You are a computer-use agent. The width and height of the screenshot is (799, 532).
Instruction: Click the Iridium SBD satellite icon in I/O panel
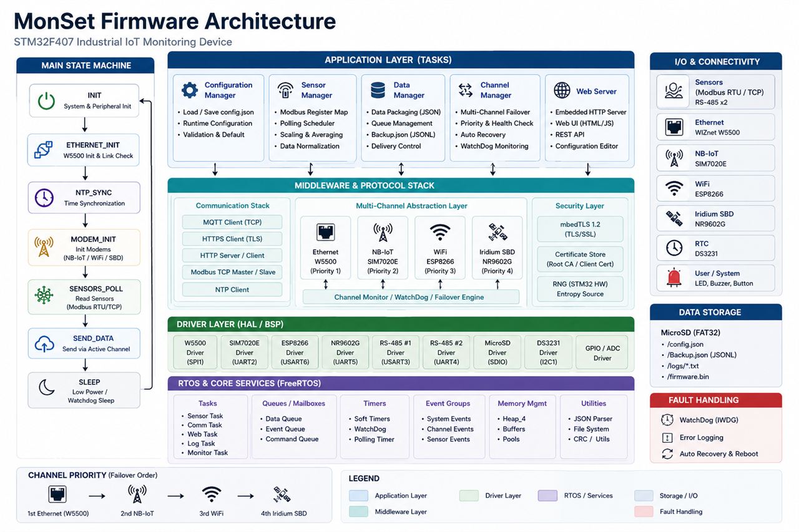point(674,218)
